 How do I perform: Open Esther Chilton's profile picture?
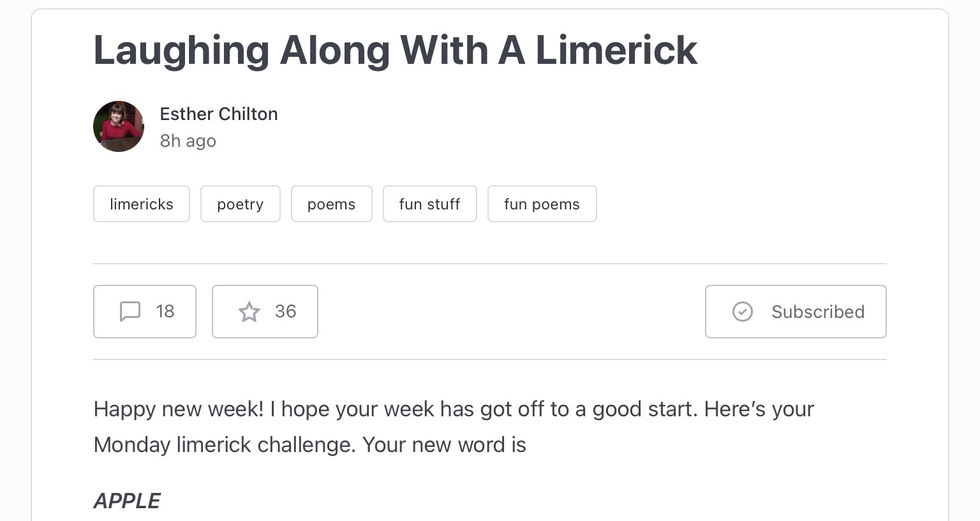tap(119, 126)
